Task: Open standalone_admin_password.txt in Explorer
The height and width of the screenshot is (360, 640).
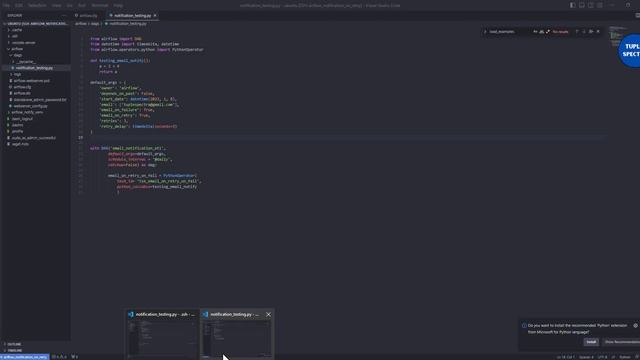Action: tap(40, 100)
